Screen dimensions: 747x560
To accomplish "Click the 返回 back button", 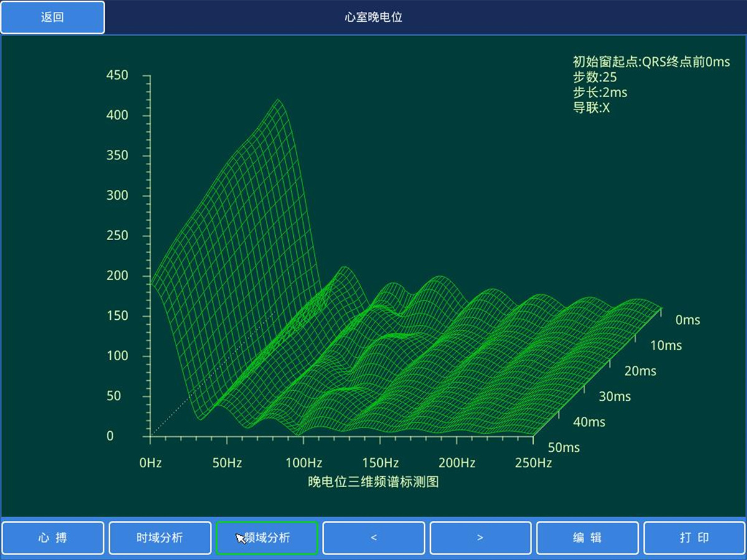I will click(52, 17).
